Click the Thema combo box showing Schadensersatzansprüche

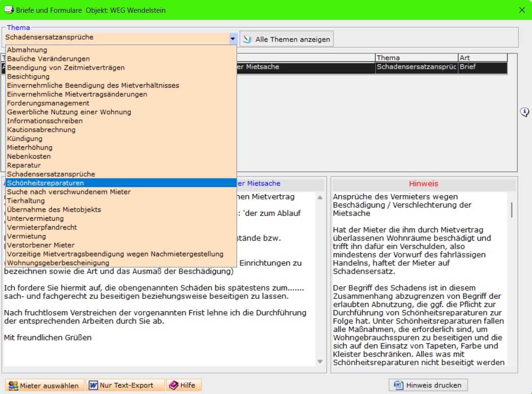121,39
